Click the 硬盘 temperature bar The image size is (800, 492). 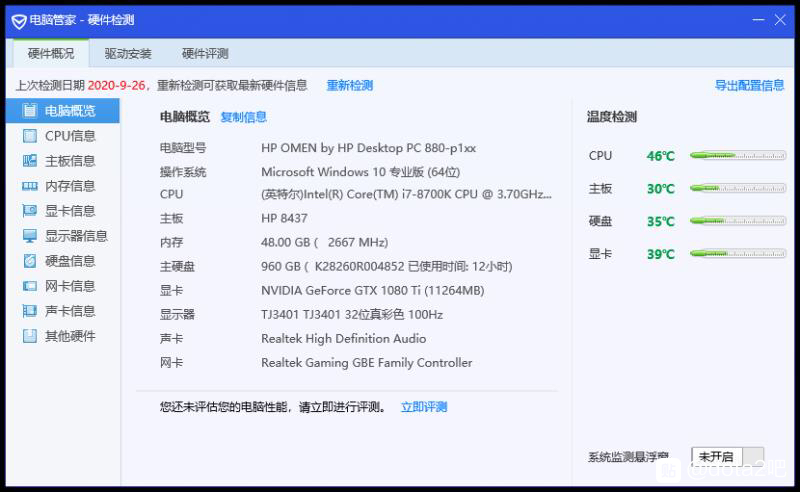pos(738,221)
